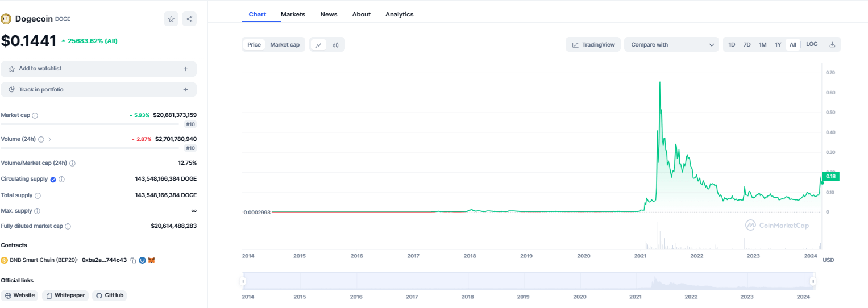Open the Whitepaper link

point(65,295)
